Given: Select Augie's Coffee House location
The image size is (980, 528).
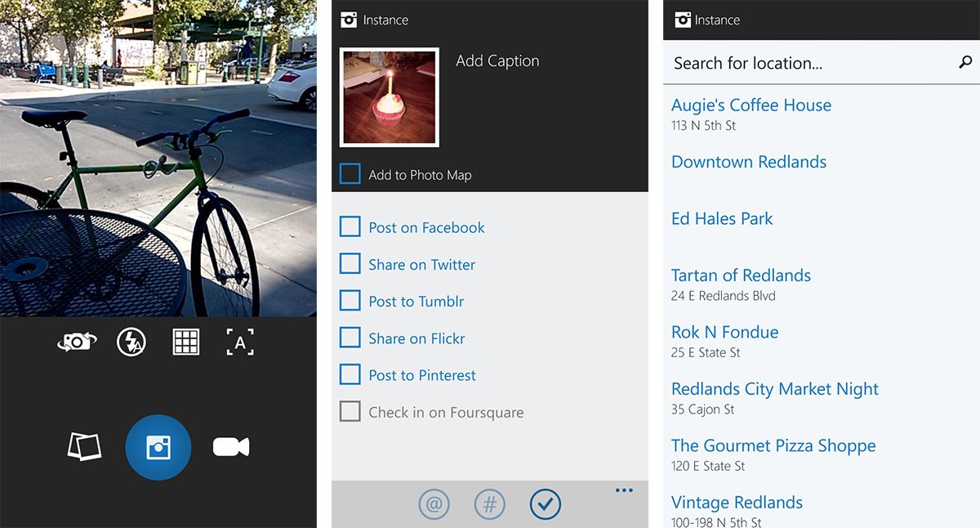Looking at the screenshot, I should pos(751,105).
